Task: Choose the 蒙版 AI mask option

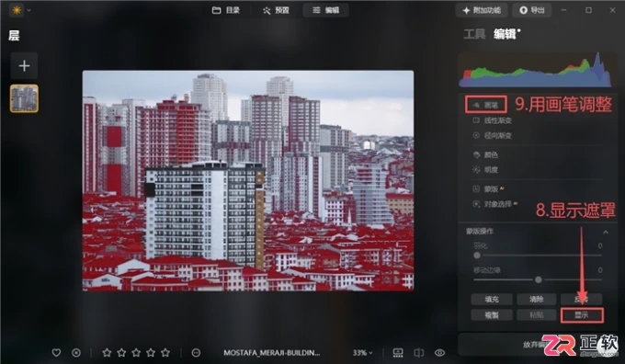Action: (487, 189)
